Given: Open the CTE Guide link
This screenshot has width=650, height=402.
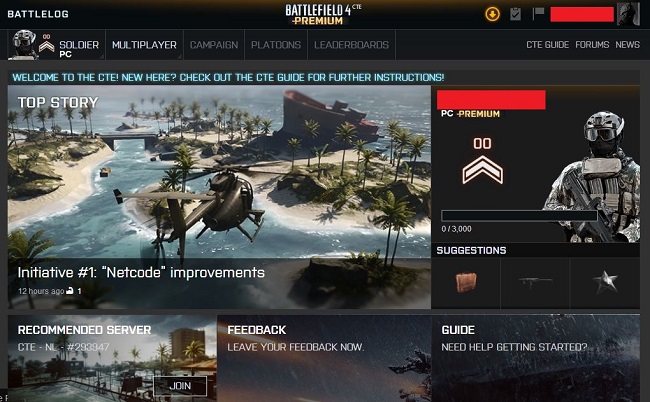Looking at the screenshot, I should (547, 44).
